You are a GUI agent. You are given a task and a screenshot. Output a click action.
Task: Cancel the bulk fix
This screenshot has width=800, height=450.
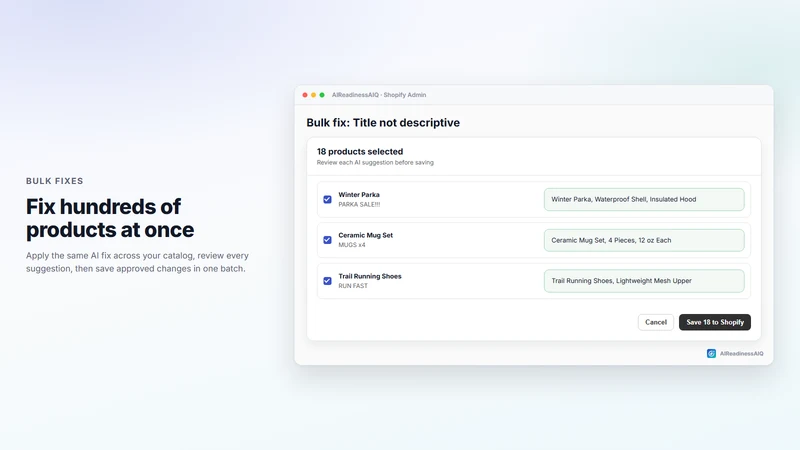coord(656,322)
